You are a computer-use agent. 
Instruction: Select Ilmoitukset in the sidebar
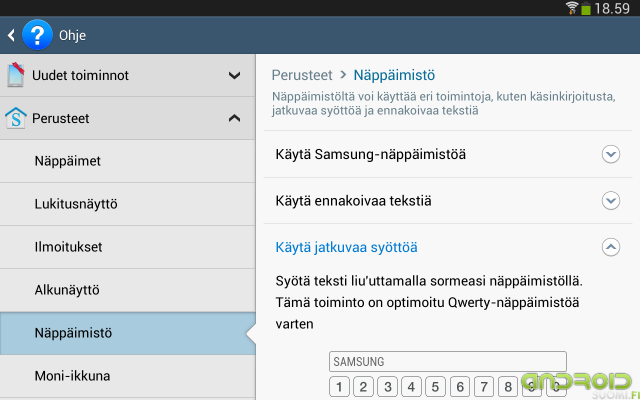coord(128,247)
